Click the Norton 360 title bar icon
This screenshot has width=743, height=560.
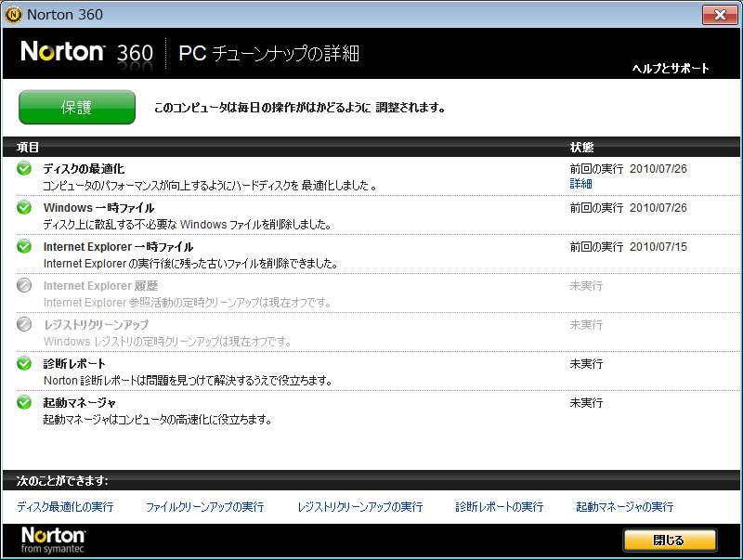[13, 14]
